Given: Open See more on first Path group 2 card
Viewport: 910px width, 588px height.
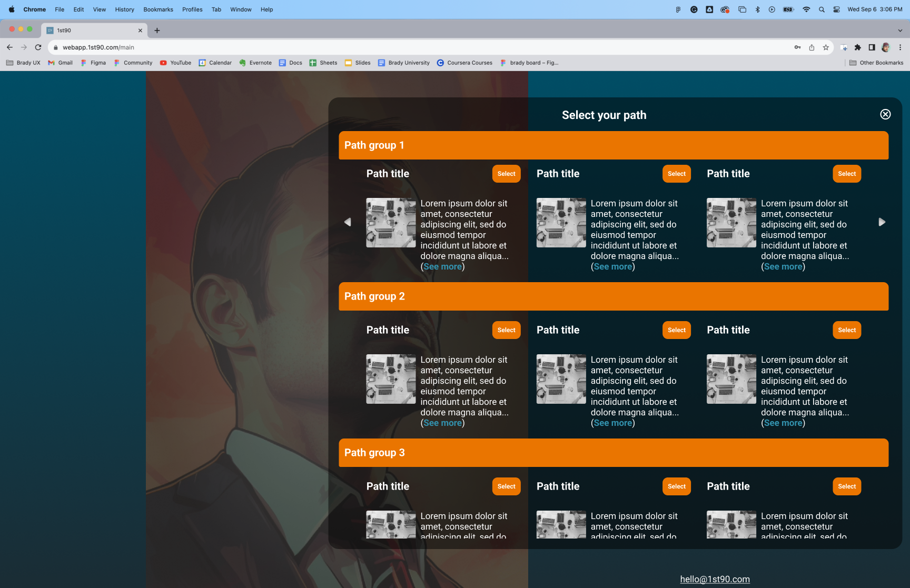Looking at the screenshot, I should [x=442, y=423].
